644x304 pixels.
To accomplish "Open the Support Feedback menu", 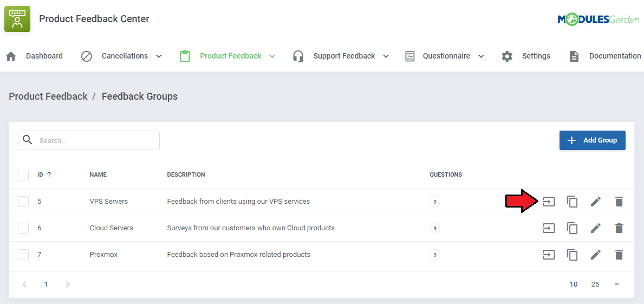I will point(344,56).
